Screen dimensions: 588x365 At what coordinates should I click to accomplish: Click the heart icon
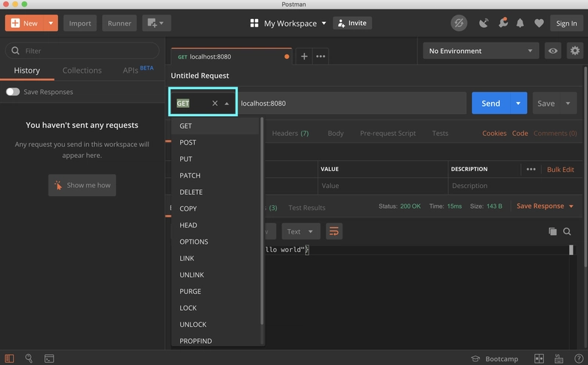point(539,24)
